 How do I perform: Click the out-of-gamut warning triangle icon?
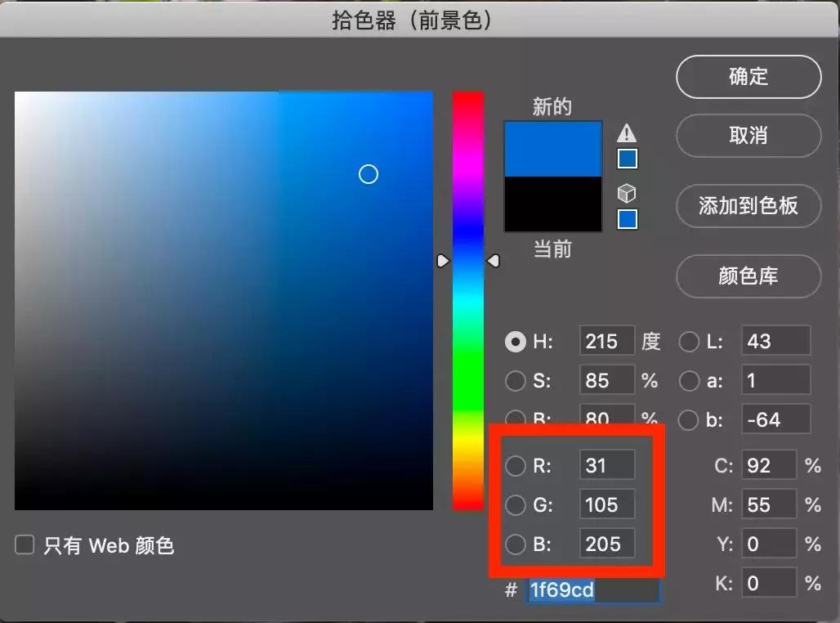click(x=627, y=134)
